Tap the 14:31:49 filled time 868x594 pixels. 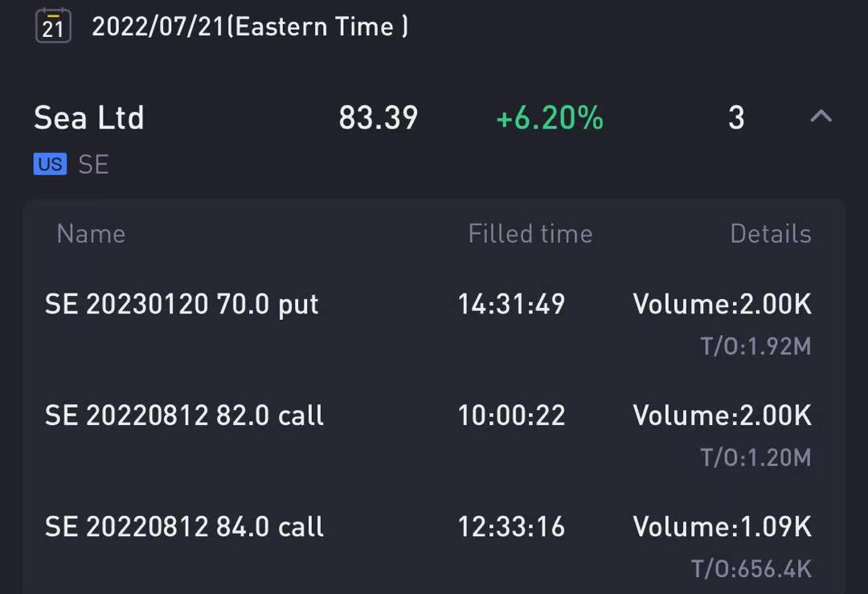tap(511, 305)
